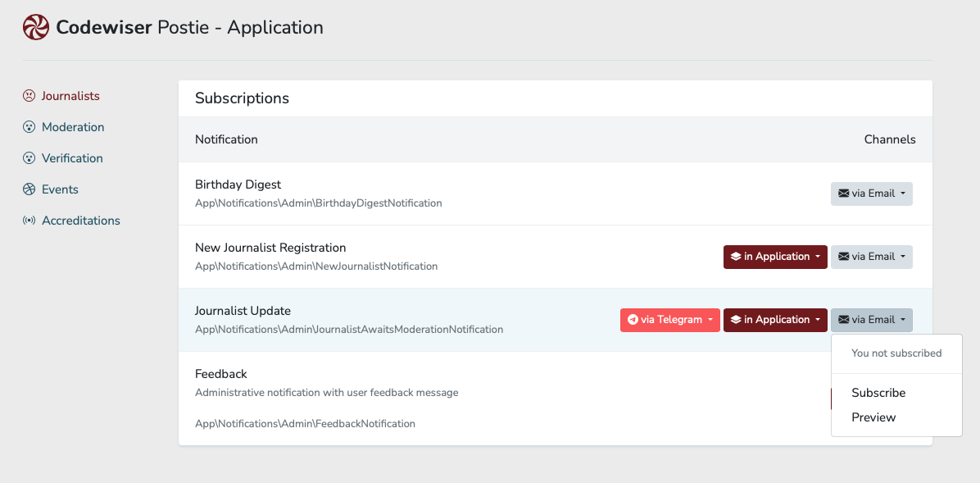Click the envelope icon in Journalist Update row
The width and height of the screenshot is (980, 483).
[x=844, y=320]
